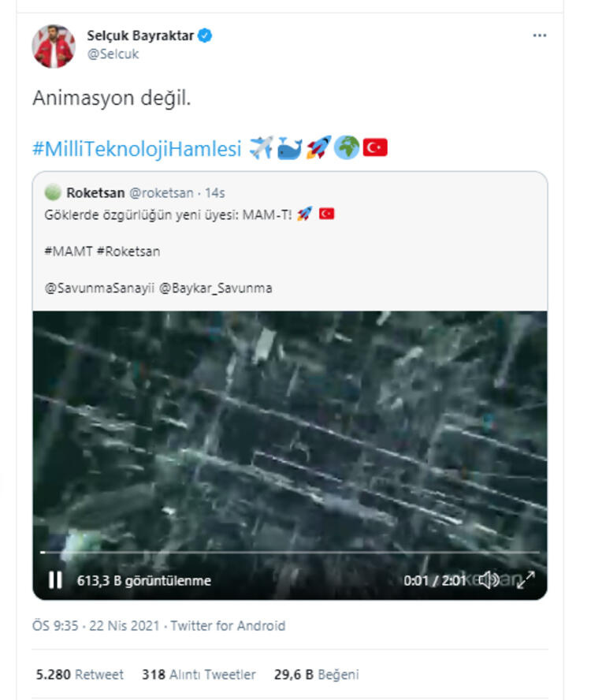Open the #MilliTeknolojiHamlesi hashtag
This screenshot has width=591, height=700.
(x=136, y=148)
